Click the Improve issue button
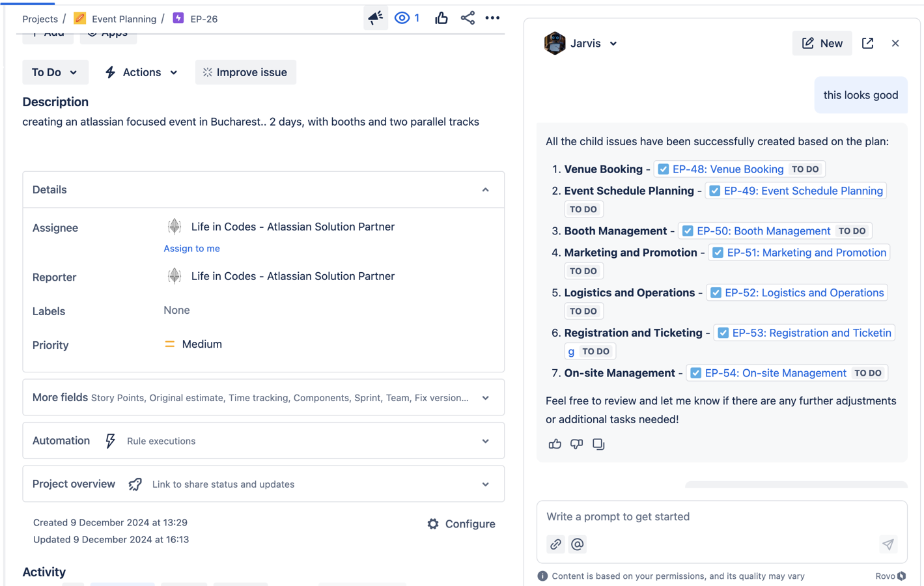This screenshot has width=924, height=586. (x=245, y=72)
